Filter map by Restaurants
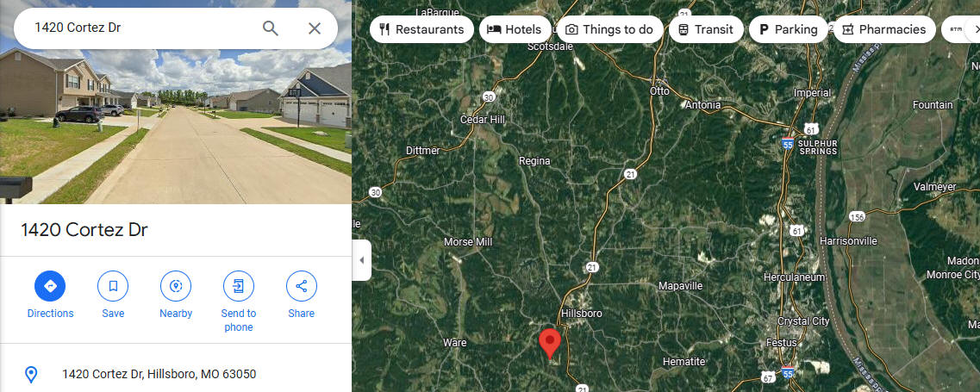Viewport: 980px width, 392px height. 421,29
